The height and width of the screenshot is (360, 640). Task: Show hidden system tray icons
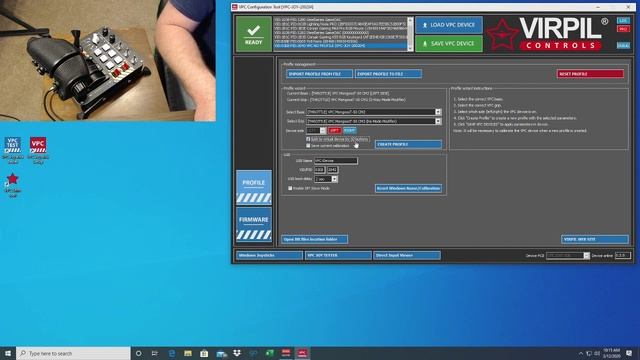580,353
